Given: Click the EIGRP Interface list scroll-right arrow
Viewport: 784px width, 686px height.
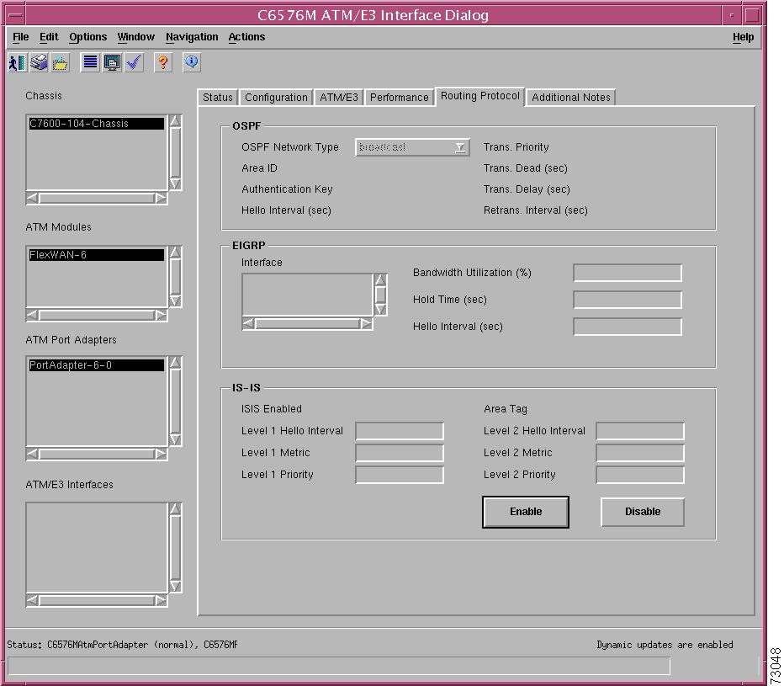Looking at the screenshot, I should [x=366, y=324].
